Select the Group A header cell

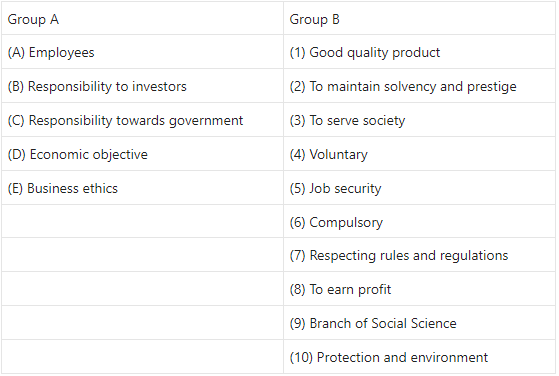(x=142, y=19)
